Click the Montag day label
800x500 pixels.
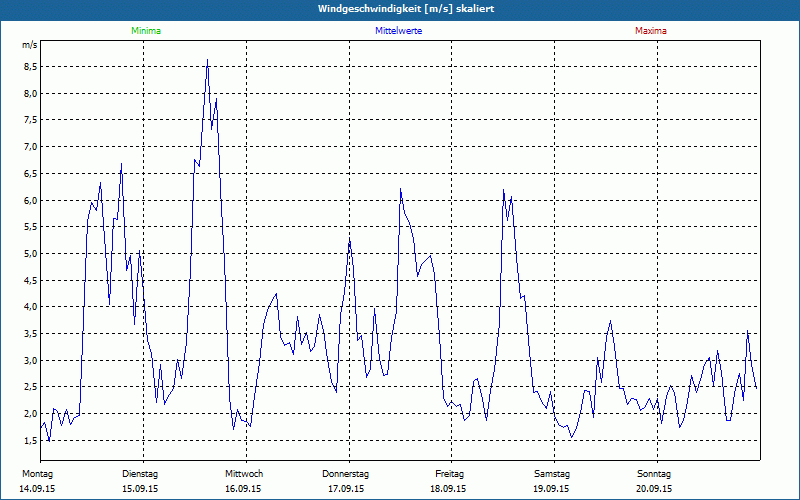click(x=37, y=474)
